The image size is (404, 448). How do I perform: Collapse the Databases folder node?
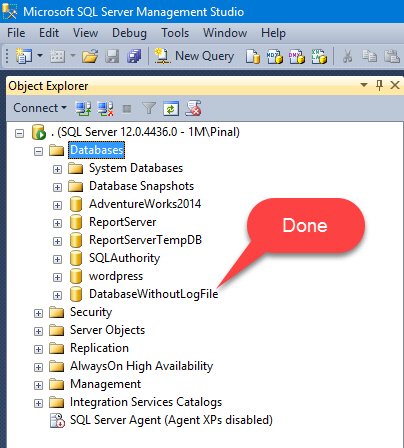pos(38,152)
